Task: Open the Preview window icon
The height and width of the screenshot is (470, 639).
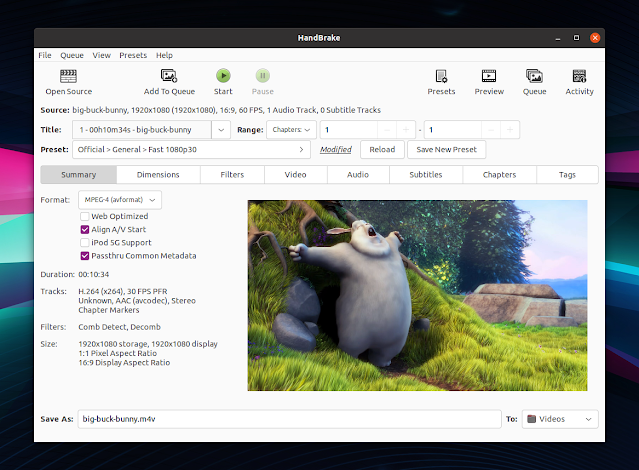Action: 489,76
